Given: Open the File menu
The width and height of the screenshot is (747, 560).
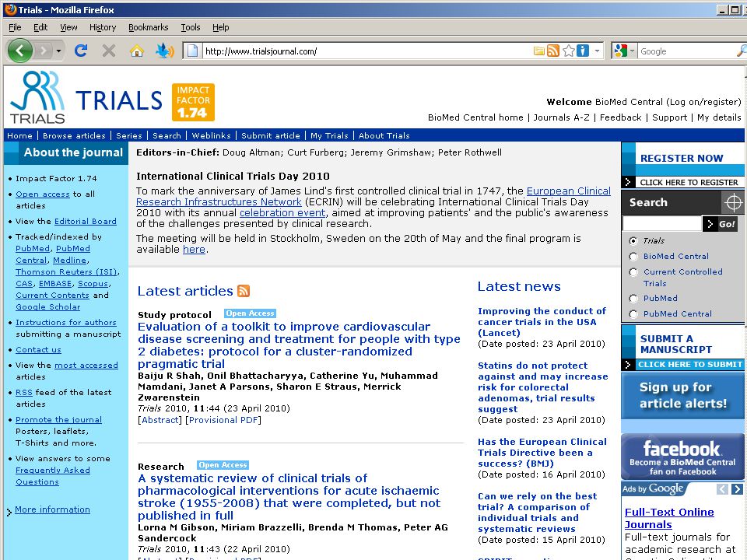Looking at the screenshot, I should (x=15, y=27).
